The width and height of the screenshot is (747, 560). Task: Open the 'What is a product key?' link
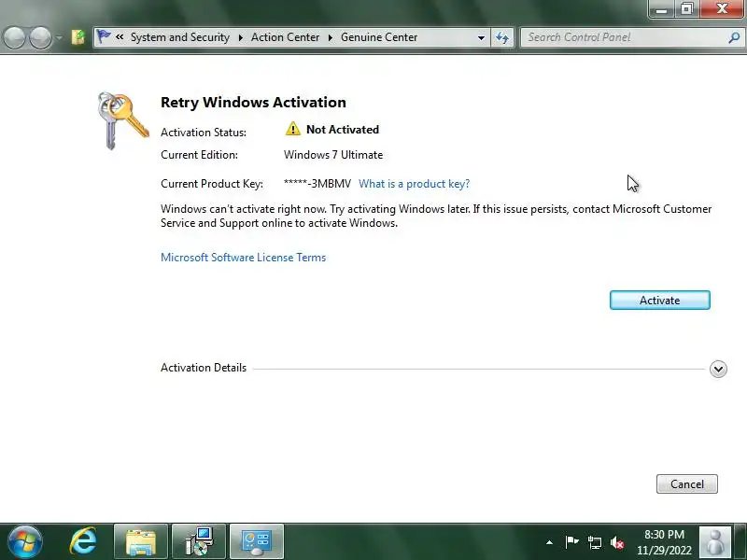pyautogui.click(x=414, y=184)
